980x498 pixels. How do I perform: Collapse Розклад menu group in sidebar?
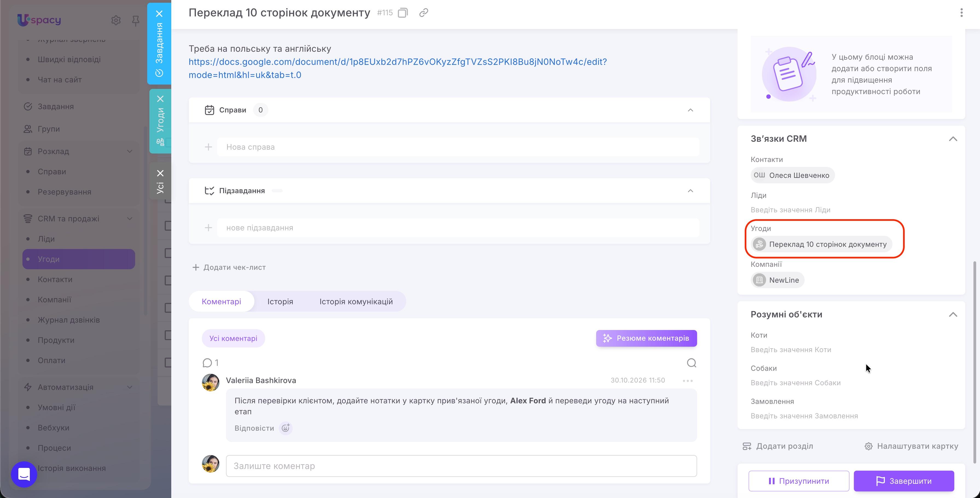[x=129, y=151]
